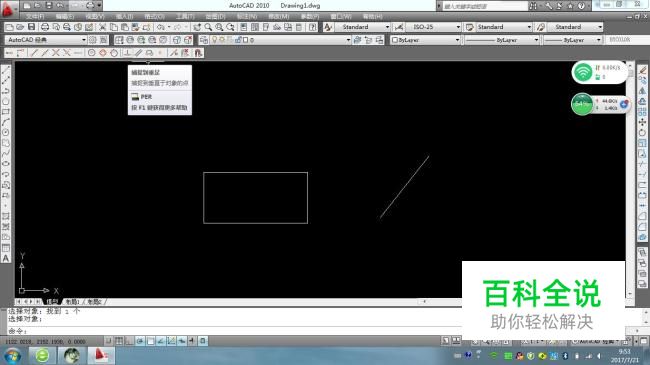Image resolution: width=650 pixels, height=365 pixels.
Task: Select the Line tool in Draw toolbar
Action: pyautogui.click(x=6, y=70)
